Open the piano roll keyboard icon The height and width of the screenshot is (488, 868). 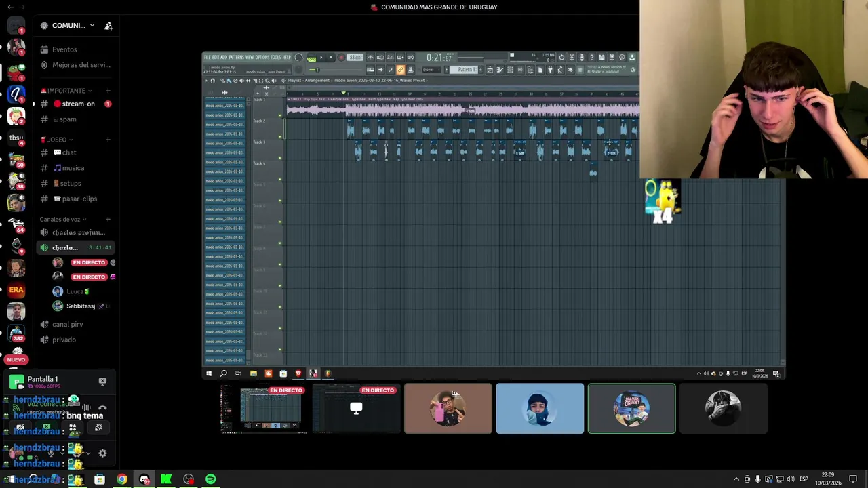500,70
